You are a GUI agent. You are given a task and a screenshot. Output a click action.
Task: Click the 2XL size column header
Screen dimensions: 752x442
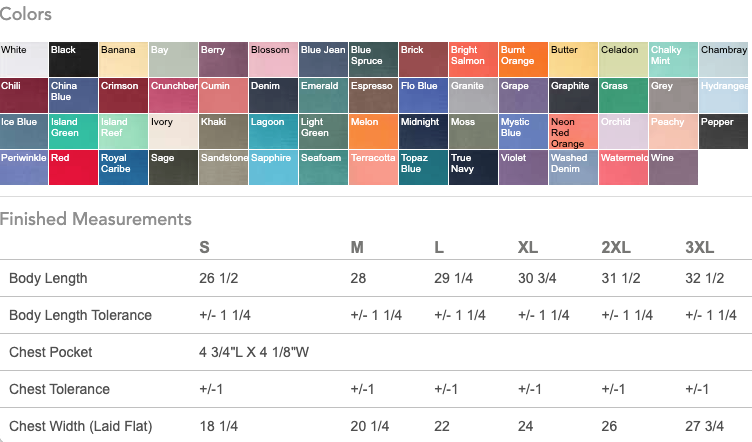[x=615, y=247]
